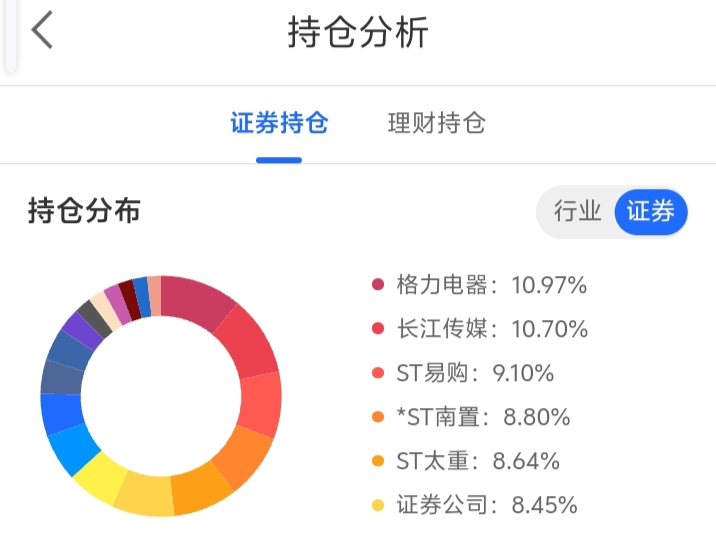The height and width of the screenshot is (560, 716).
Task: Select 长江传媒 10.70% legend entry
Action: 492,329
